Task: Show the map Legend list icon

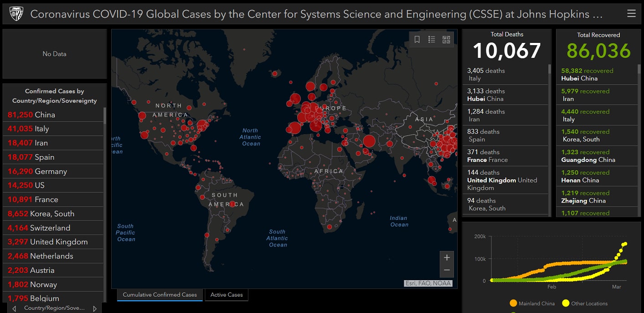Action: pyautogui.click(x=432, y=40)
